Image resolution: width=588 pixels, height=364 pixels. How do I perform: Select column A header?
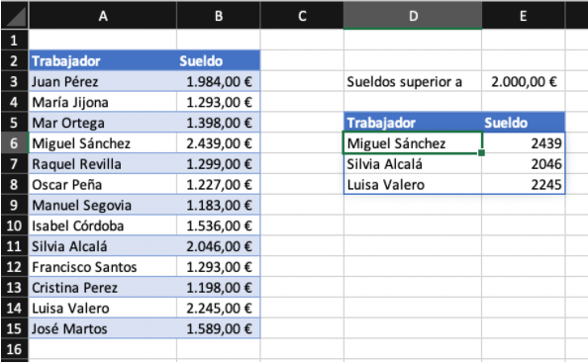click(x=103, y=16)
